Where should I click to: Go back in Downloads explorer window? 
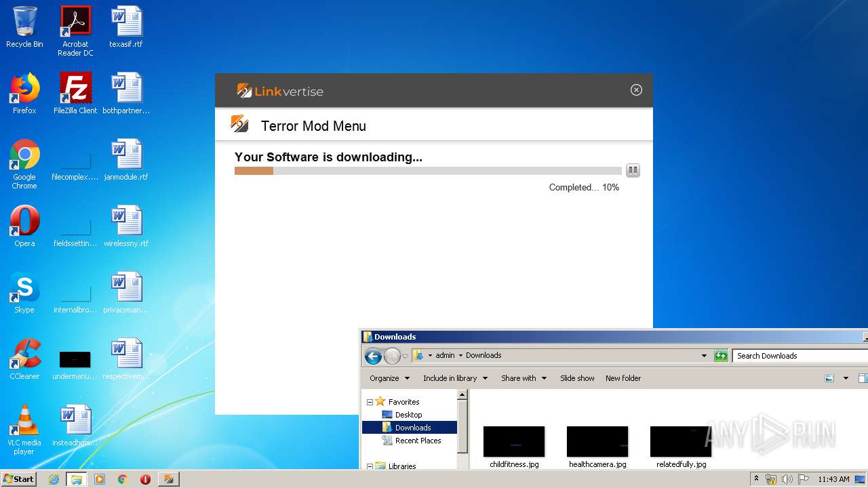pyautogui.click(x=373, y=356)
